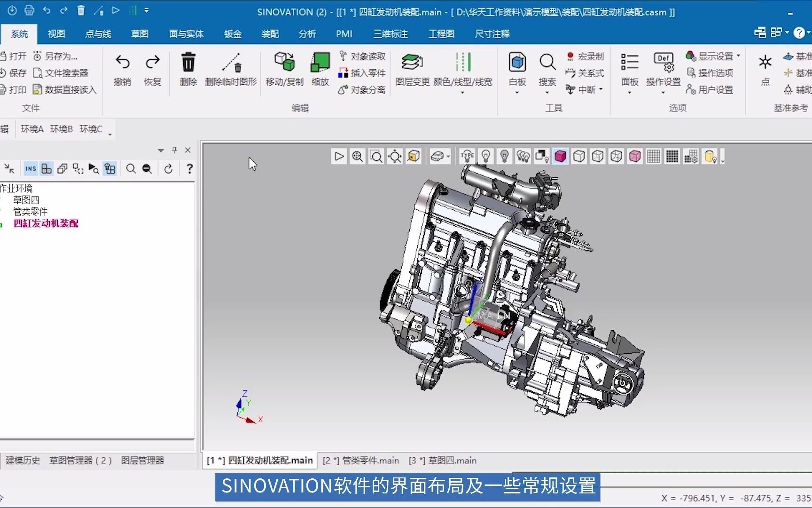Viewport: 812px width, 508px height.
Task: Click the 恢复 redo ribbon button
Action: tap(153, 70)
